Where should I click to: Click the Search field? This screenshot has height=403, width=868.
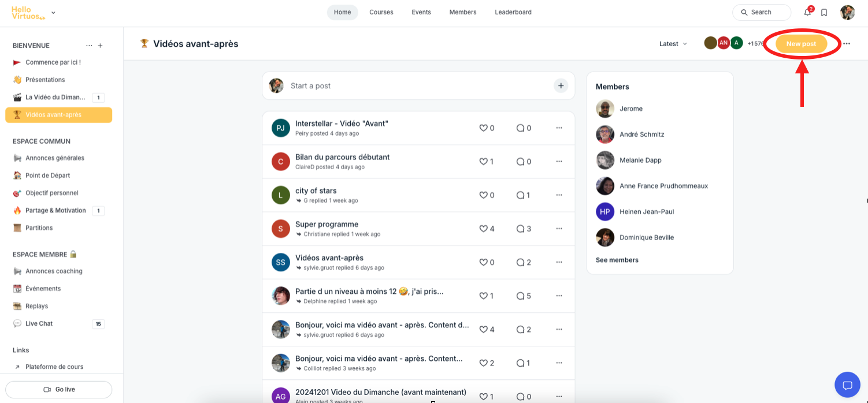click(762, 12)
